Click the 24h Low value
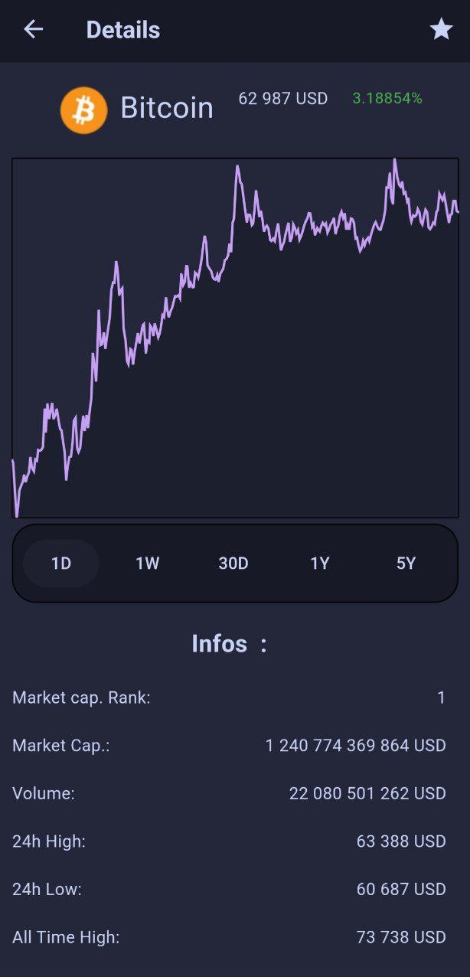470x980 pixels. (x=400, y=889)
